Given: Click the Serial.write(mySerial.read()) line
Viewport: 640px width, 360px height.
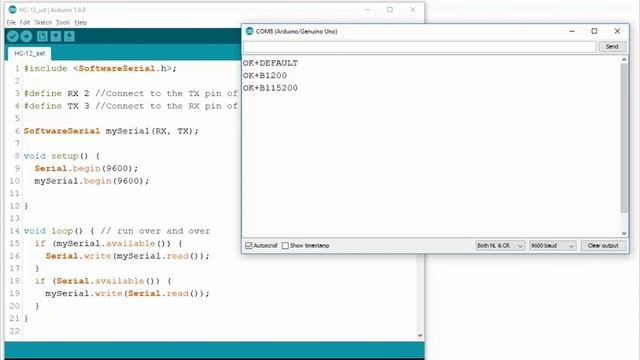Looking at the screenshot, I should coord(127,256).
